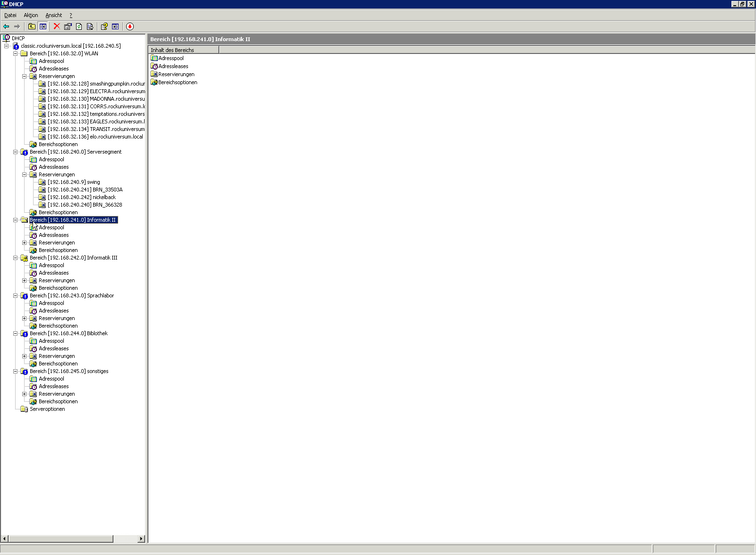Click Bereichsoptionen icon in right pane
Image resolution: width=756 pixels, height=555 pixels.
154,82
